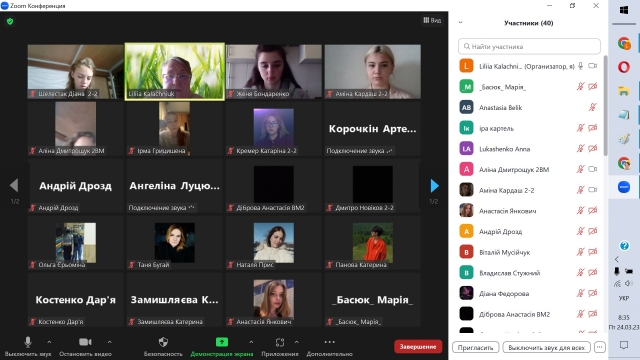
Task: Click muted mic icon for Владислав Стужний
Action: (580, 272)
